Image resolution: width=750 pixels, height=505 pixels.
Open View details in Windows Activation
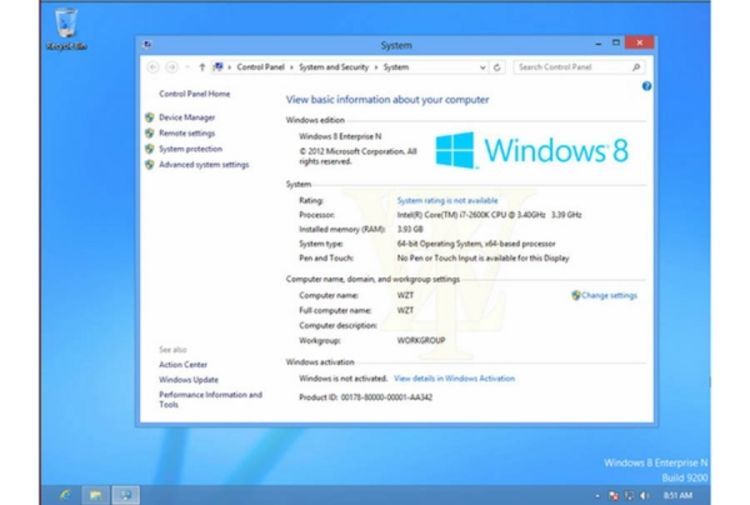(454, 378)
